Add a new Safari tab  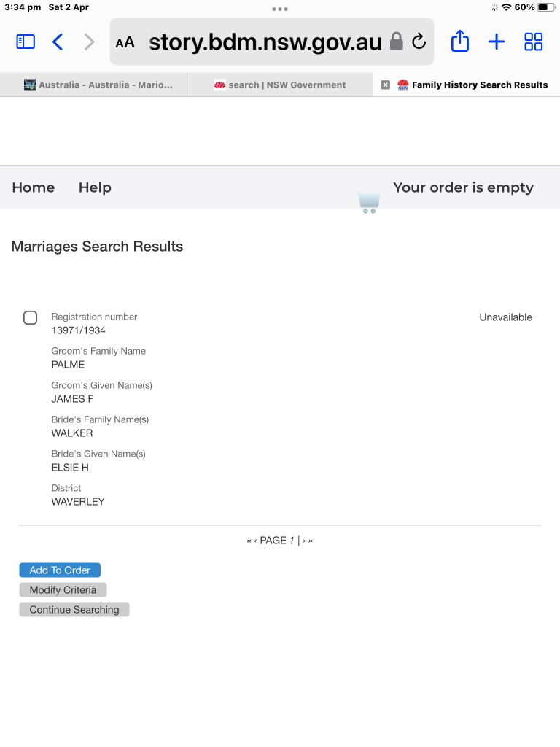(x=496, y=42)
